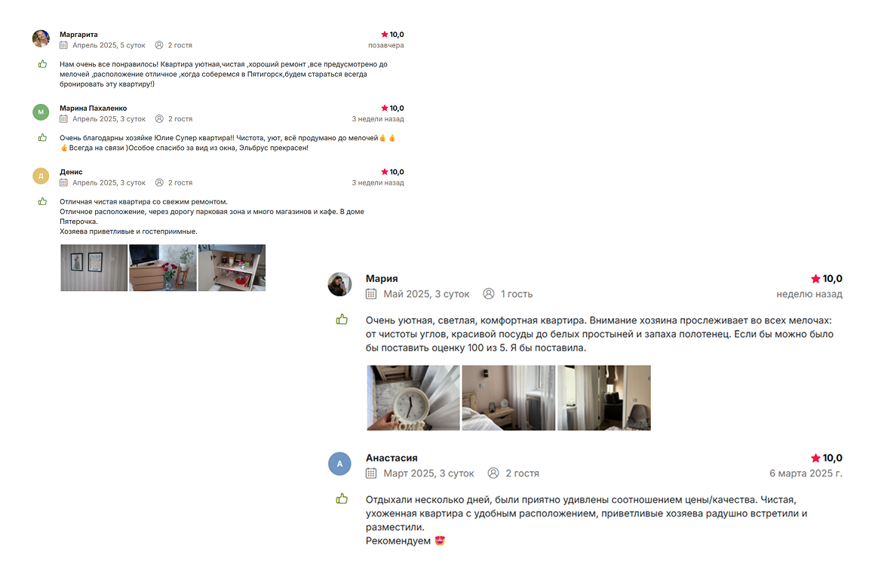This screenshot has height=588, width=875.
Task: Click the calendar icon next to Май 2025
Action: coord(371,294)
